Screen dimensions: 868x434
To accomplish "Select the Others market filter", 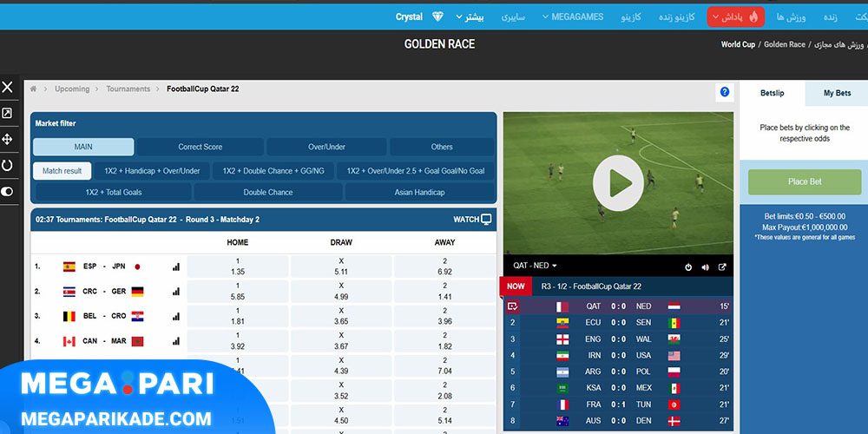I will 442,147.
